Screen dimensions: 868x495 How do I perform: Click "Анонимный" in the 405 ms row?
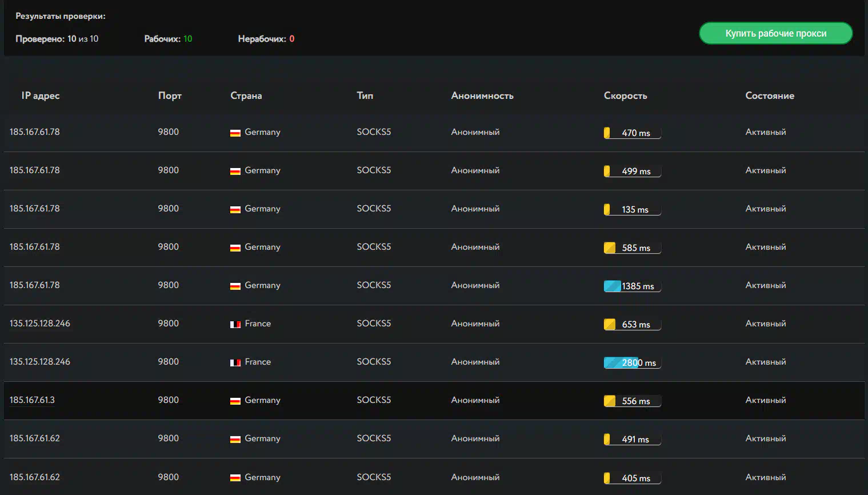475,477
